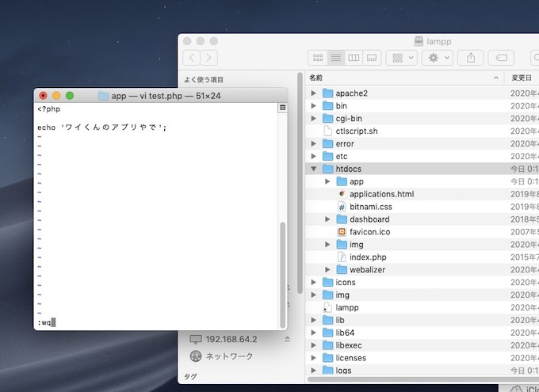Select the webalizer folder icon

pyautogui.click(x=342, y=270)
